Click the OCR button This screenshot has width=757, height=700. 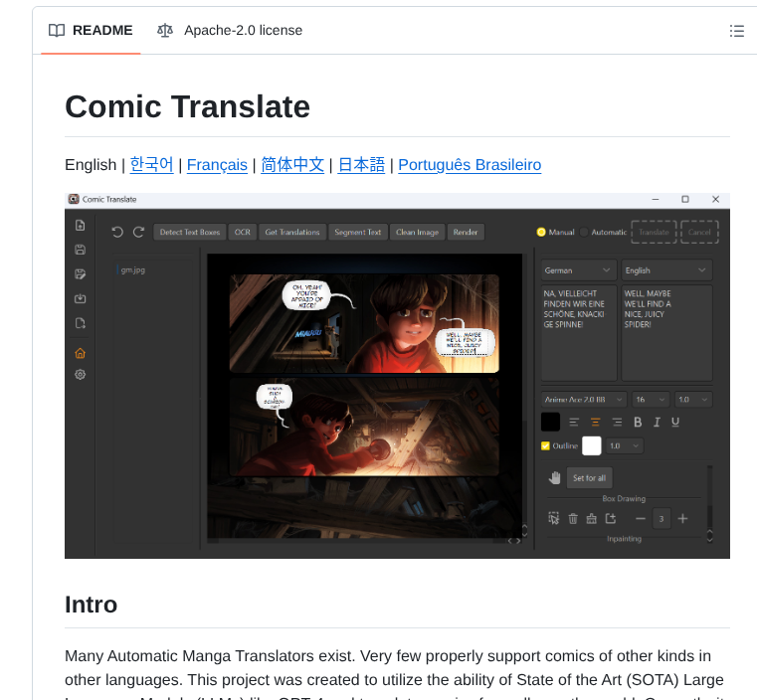[243, 232]
